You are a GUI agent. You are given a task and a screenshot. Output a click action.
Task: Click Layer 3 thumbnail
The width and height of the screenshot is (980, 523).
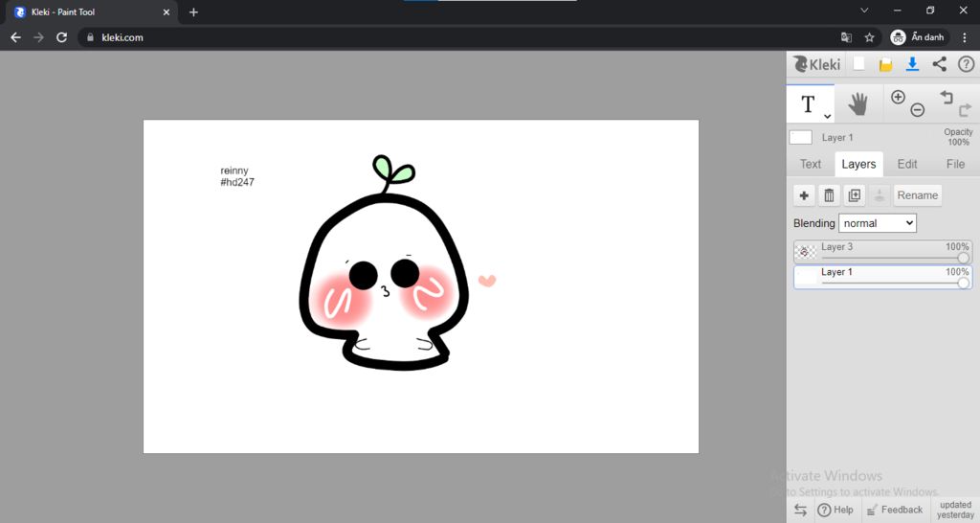[805, 252]
